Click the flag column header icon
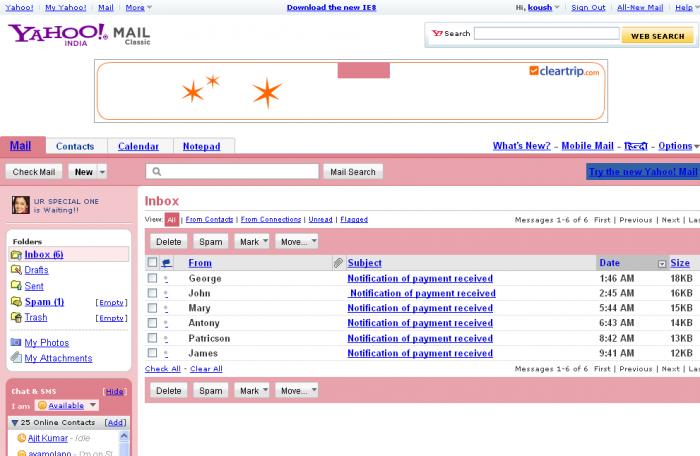Screen dimensions: 700x456 (167, 263)
